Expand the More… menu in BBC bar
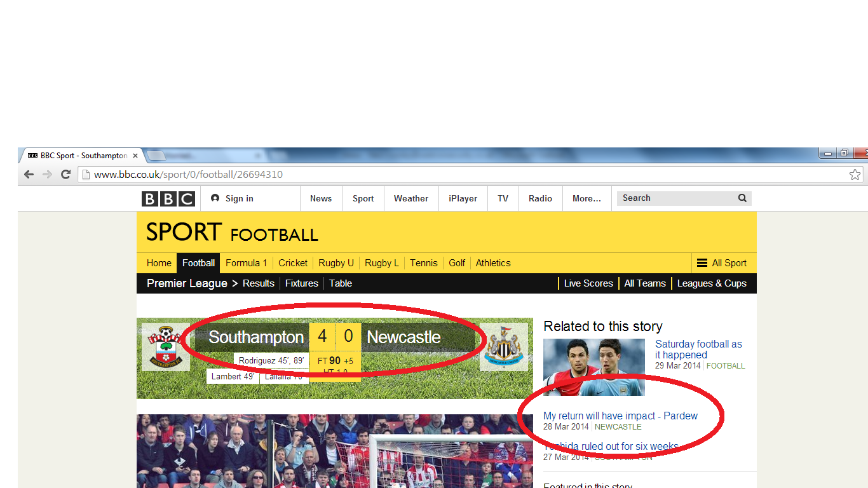The image size is (868, 488). [x=587, y=198]
